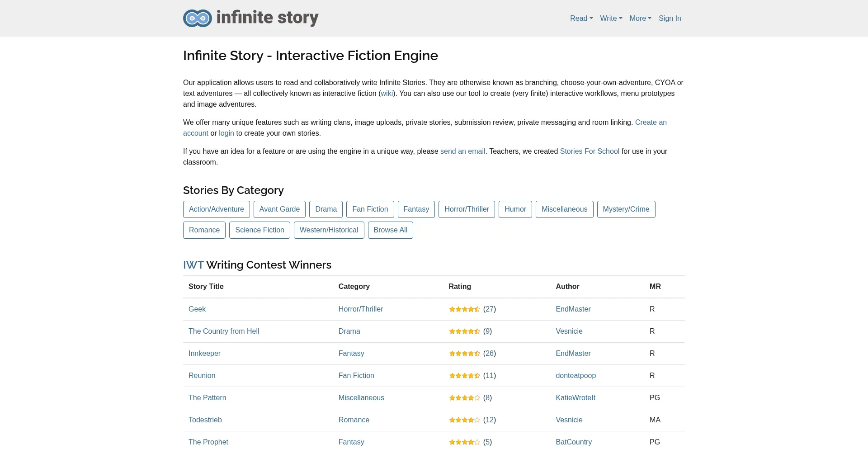868x449 pixels.
Task: Click Browse All stories
Action: [390, 230]
